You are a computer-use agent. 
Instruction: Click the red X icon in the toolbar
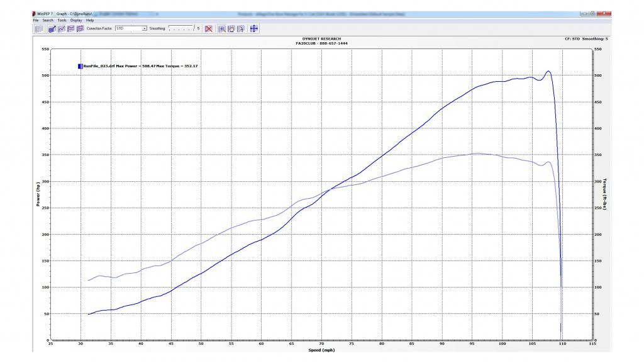click(x=209, y=28)
